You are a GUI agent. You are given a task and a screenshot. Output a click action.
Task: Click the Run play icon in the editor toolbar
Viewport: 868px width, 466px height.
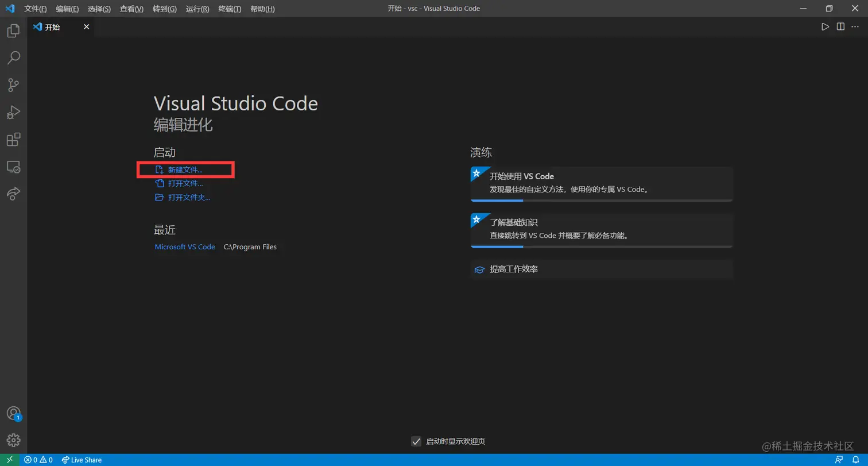coord(825,27)
